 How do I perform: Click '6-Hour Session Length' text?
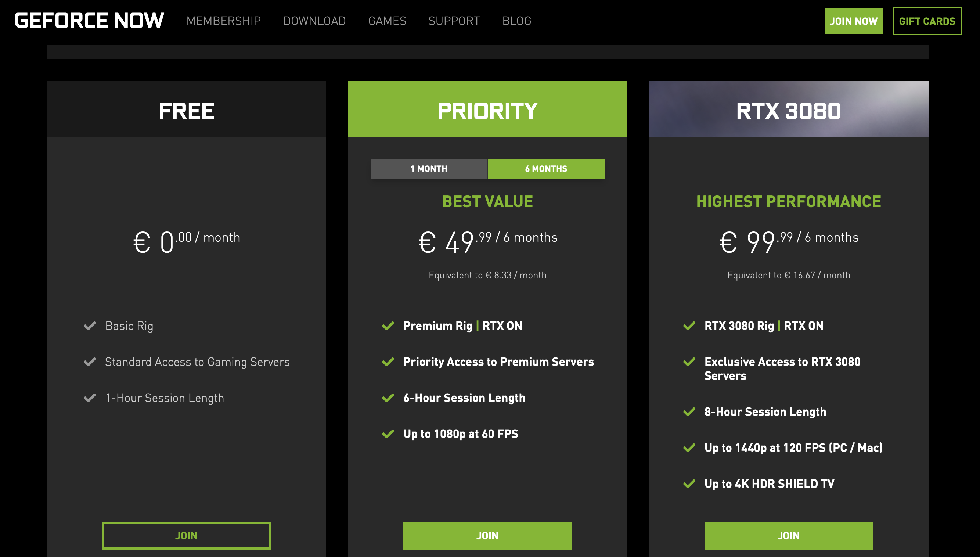pos(464,398)
